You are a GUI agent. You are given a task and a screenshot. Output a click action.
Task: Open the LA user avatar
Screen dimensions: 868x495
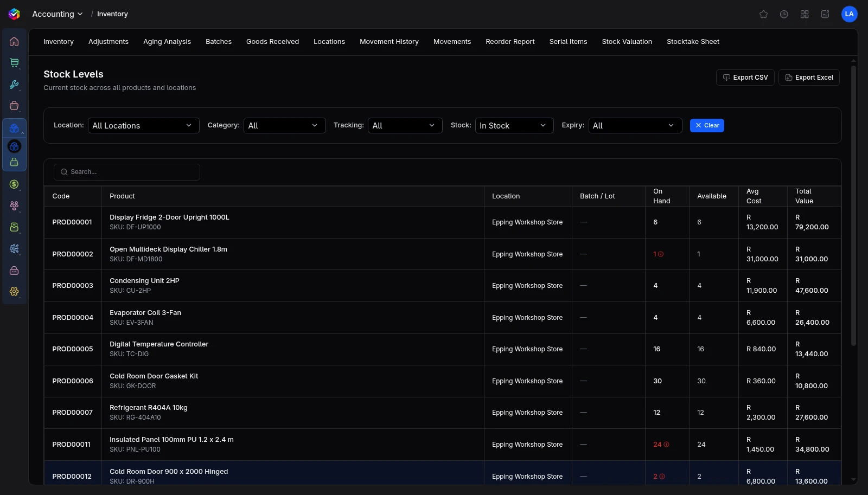tap(849, 14)
